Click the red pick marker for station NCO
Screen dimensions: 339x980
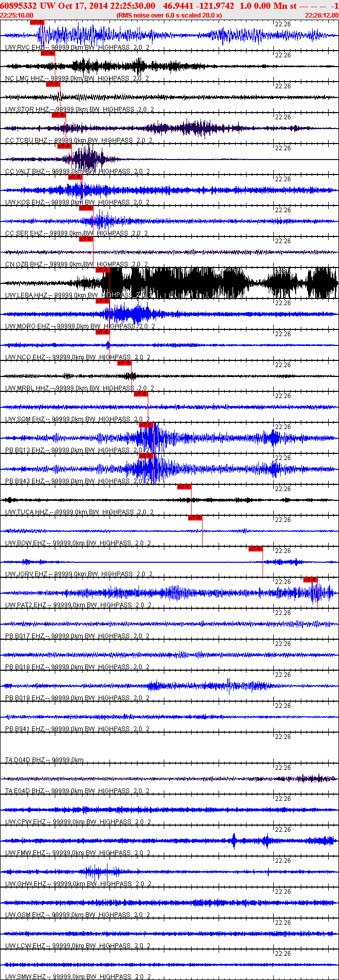(103, 332)
